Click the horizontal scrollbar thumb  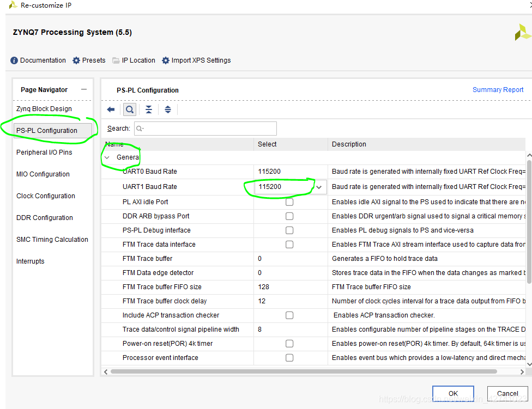(304, 372)
